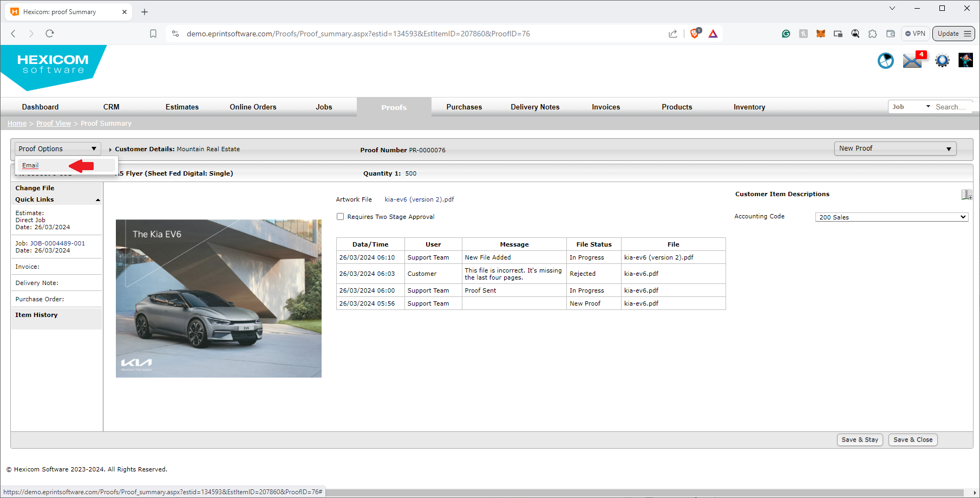Open the MetaMask fox extension
Viewport: 980px width, 498px height.
(x=821, y=34)
